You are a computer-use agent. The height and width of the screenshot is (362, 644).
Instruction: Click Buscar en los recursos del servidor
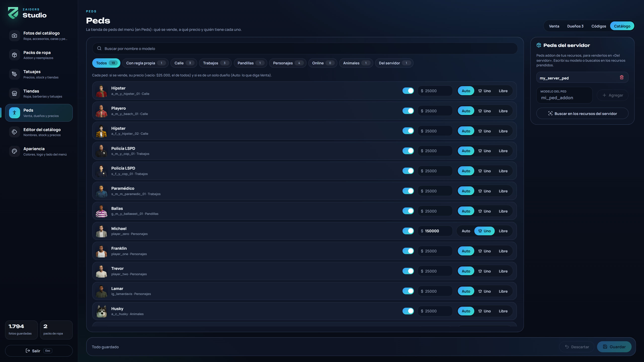[x=582, y=114]
